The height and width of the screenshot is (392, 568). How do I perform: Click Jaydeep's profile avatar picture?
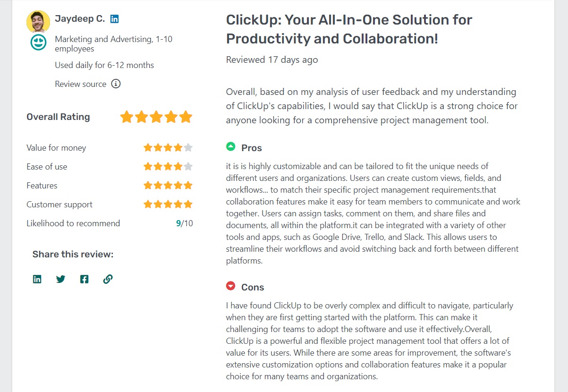pos(38,22)
